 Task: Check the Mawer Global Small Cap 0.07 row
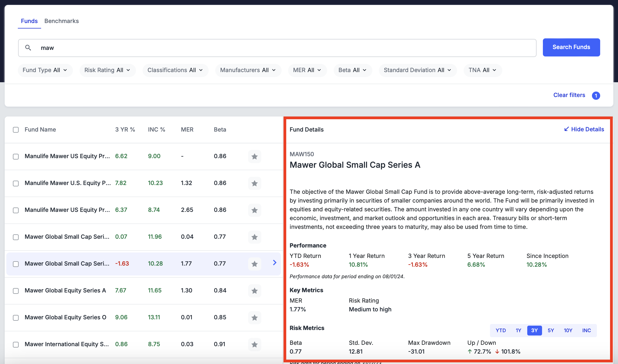click(16, 237)
